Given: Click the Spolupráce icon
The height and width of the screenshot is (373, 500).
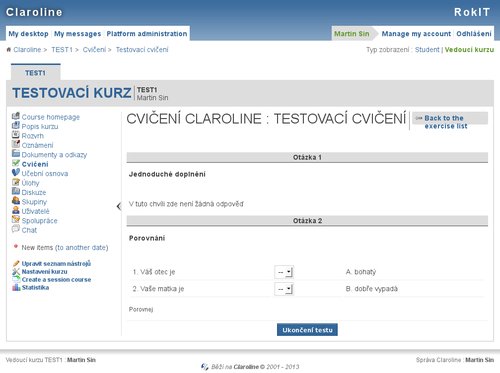Looking at the screenshot, I should (16, 220).
